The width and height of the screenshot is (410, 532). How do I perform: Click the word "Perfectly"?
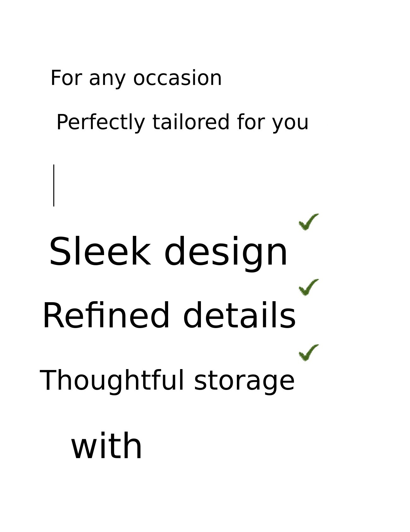click(101, 123)
